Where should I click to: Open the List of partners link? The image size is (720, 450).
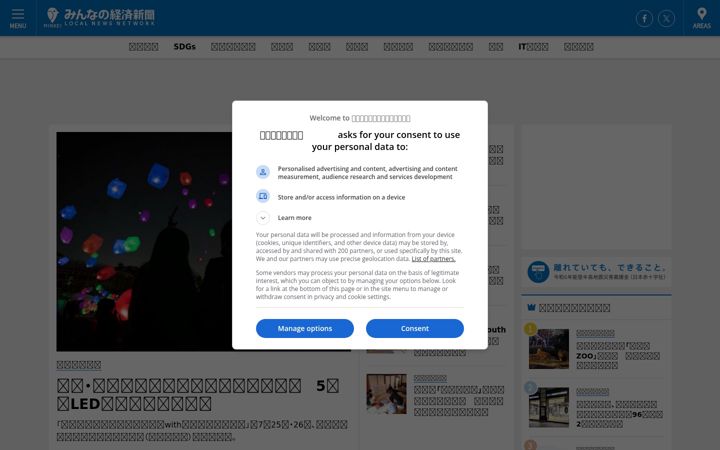tap(433, 259)
